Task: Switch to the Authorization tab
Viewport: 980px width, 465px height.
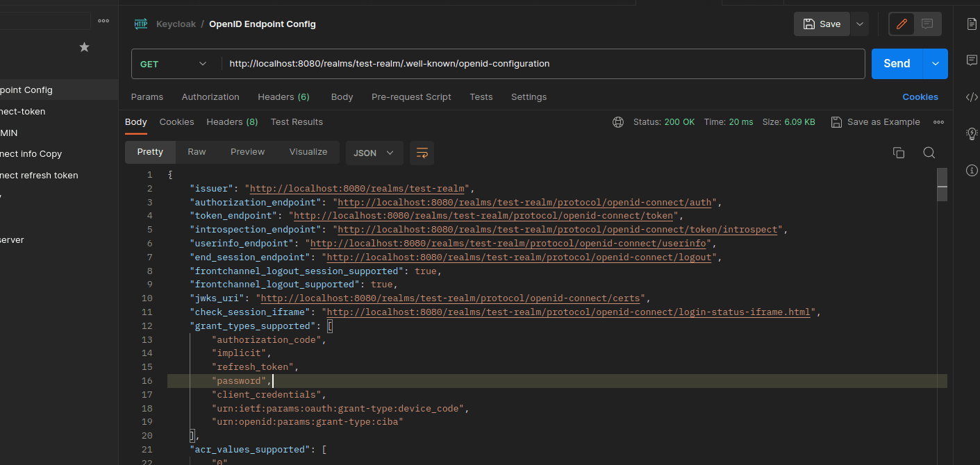Action: pos(210,97)
